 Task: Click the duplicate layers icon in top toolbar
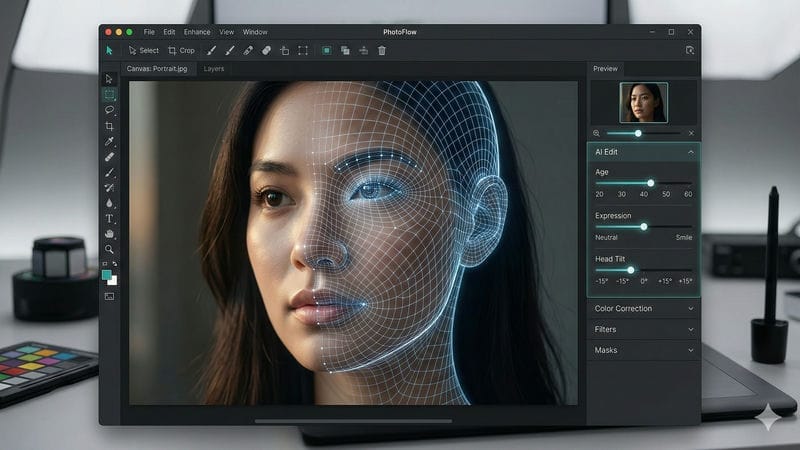point(345,51)
